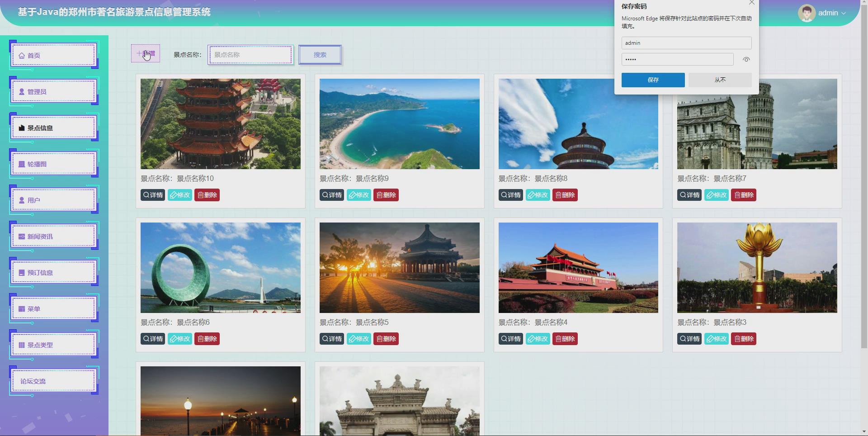The image size is (868, 436).
Task: Click the 景点名称 search input field
Action: [250, 54]
